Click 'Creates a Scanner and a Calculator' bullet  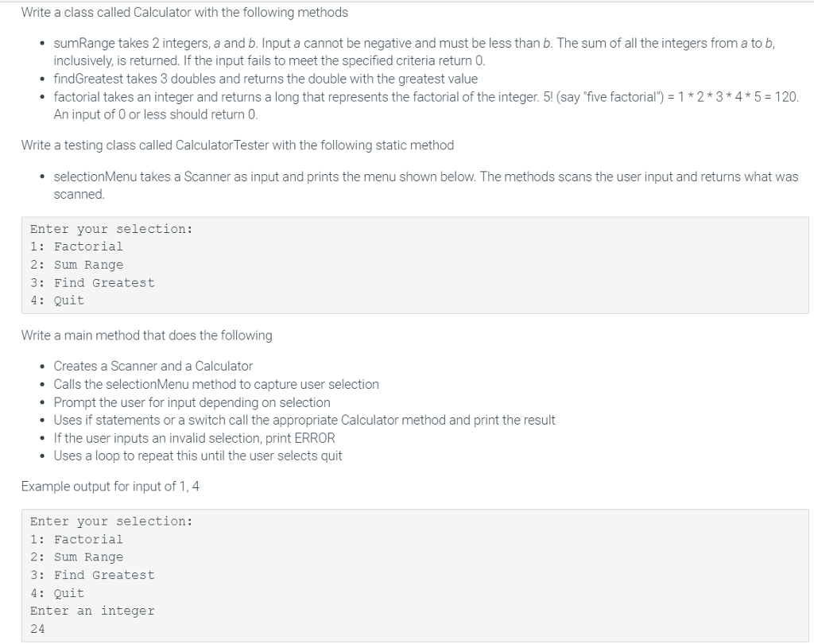[x=153, y=367]
